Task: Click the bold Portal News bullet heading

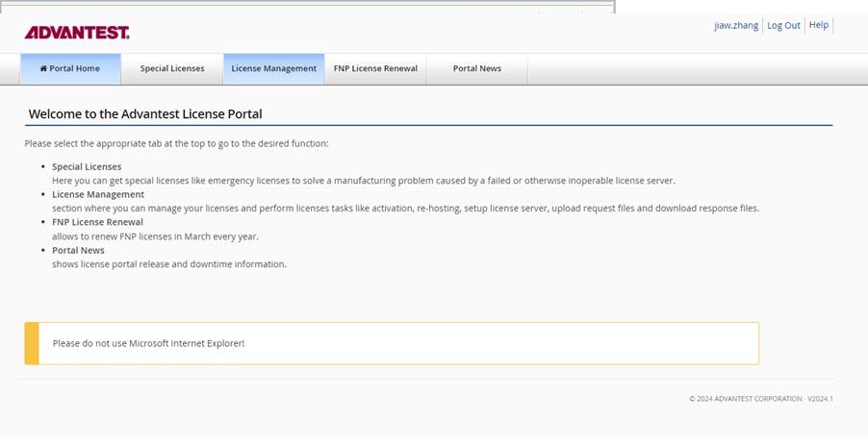Action: pos(78,250)
